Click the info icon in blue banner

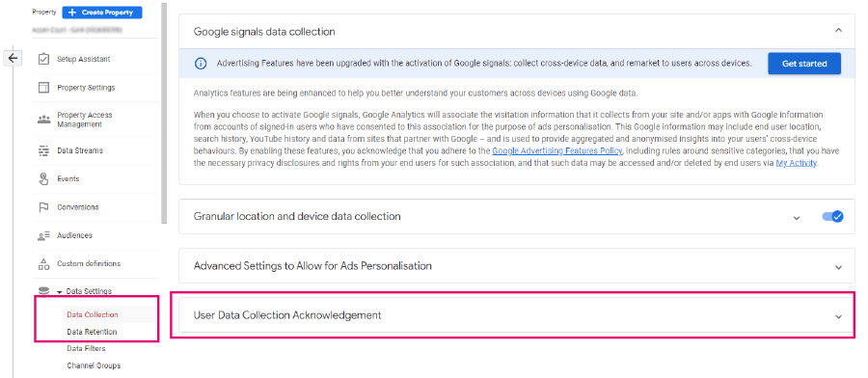point(201,64)
